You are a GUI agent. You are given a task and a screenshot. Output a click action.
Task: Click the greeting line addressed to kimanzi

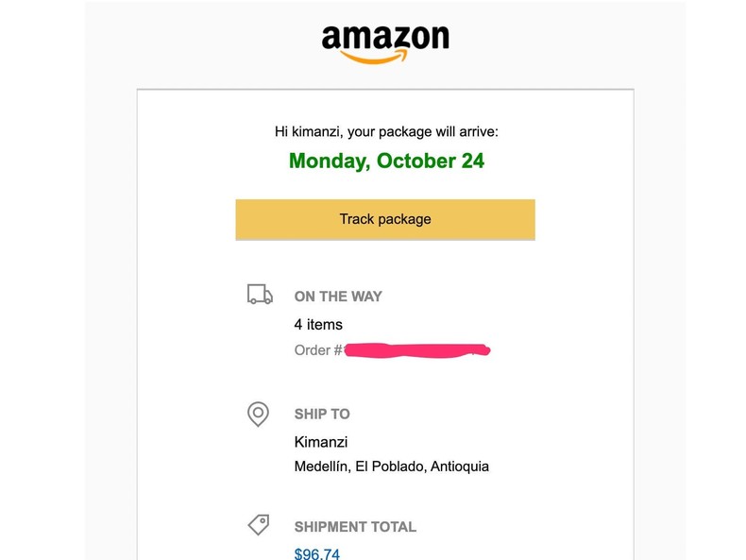(x=386, y=132)
